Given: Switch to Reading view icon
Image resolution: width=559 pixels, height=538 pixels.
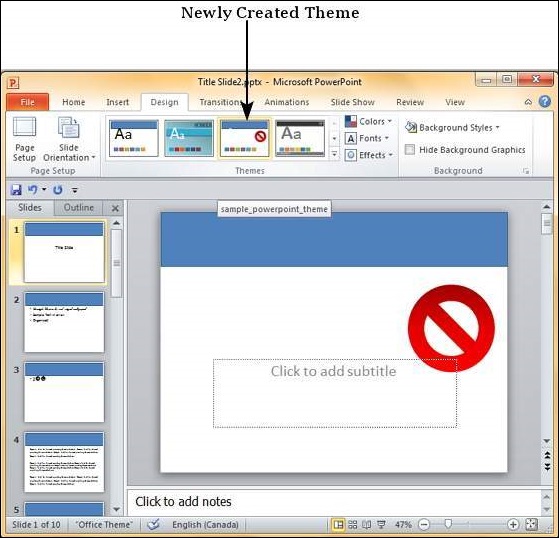Looking at the screenshot, I should [x=366, y=524].
